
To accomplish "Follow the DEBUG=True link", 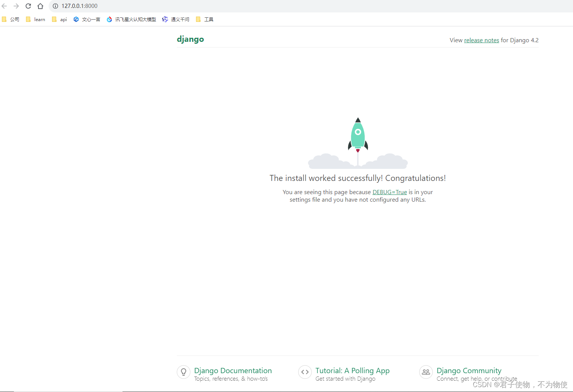I will coord(390,192).
